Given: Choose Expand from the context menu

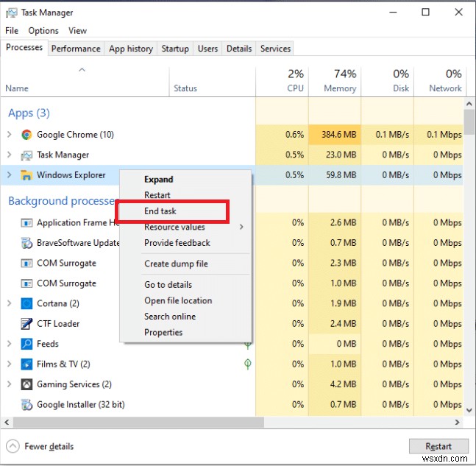Looking at the screenshot, I should 185,180.
